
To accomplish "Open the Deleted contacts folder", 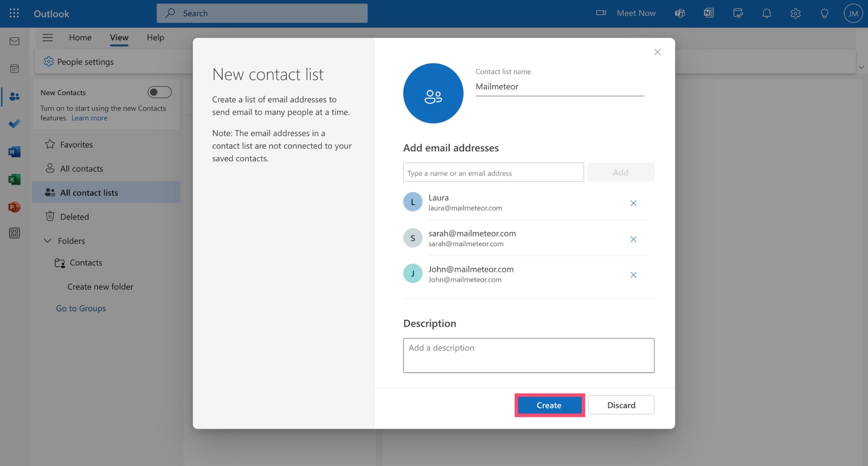I will coord(106,216).
